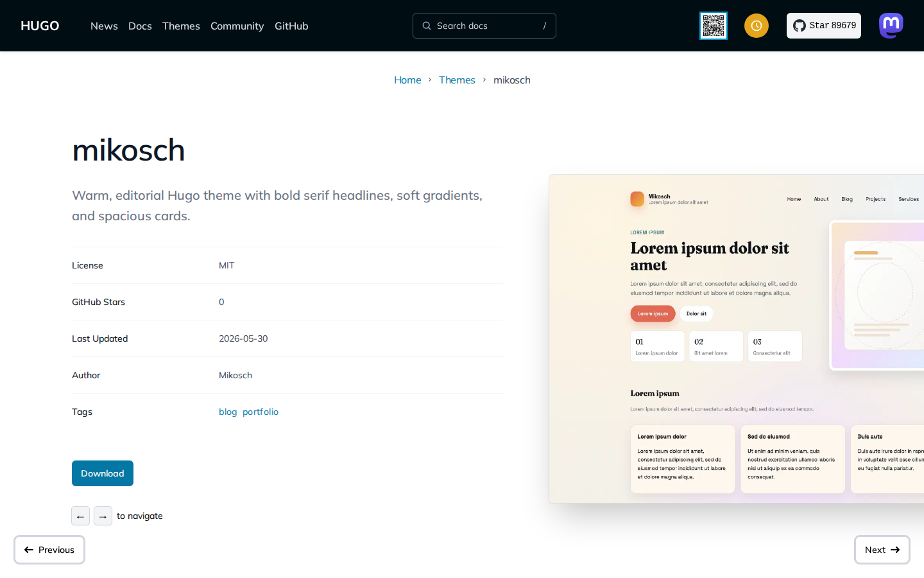Viewport: 924px width, 578px height.
Task: Open the mikosch theme screenshot preview
Action: point(737,339)
